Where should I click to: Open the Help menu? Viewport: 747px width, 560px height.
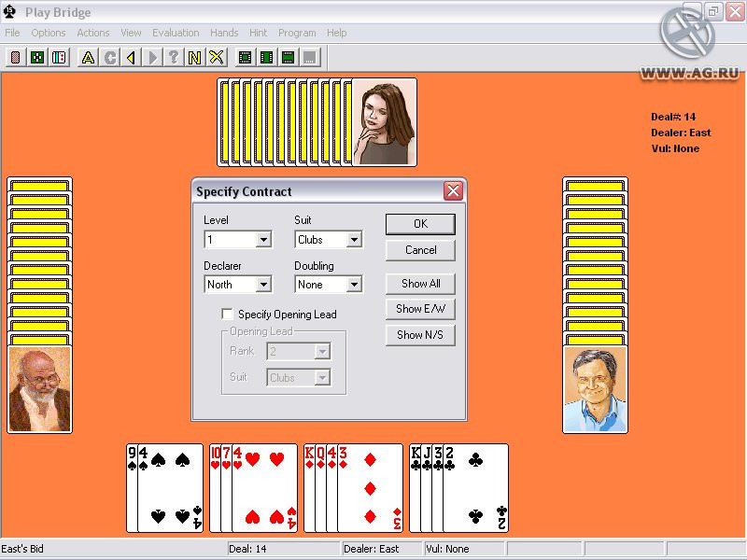pyautogui.click(x=336, y=33)
